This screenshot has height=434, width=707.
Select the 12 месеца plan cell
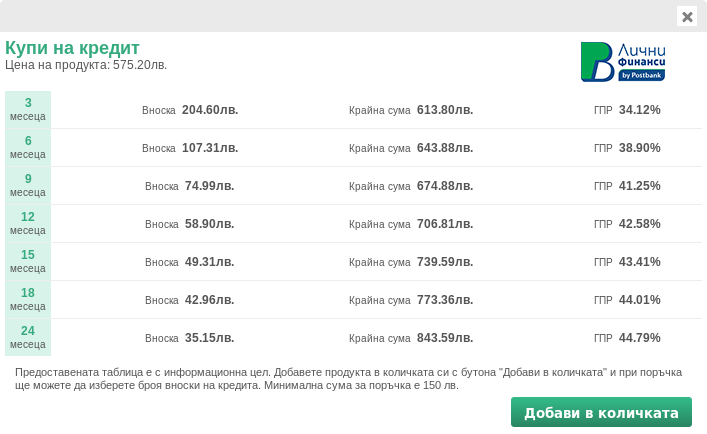click(28, 223)
